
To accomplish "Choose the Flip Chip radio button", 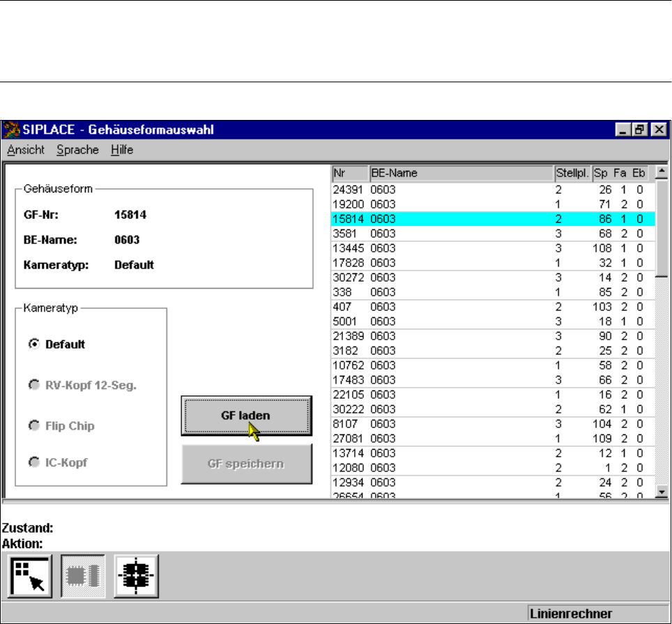I will (x=32, y=425).
